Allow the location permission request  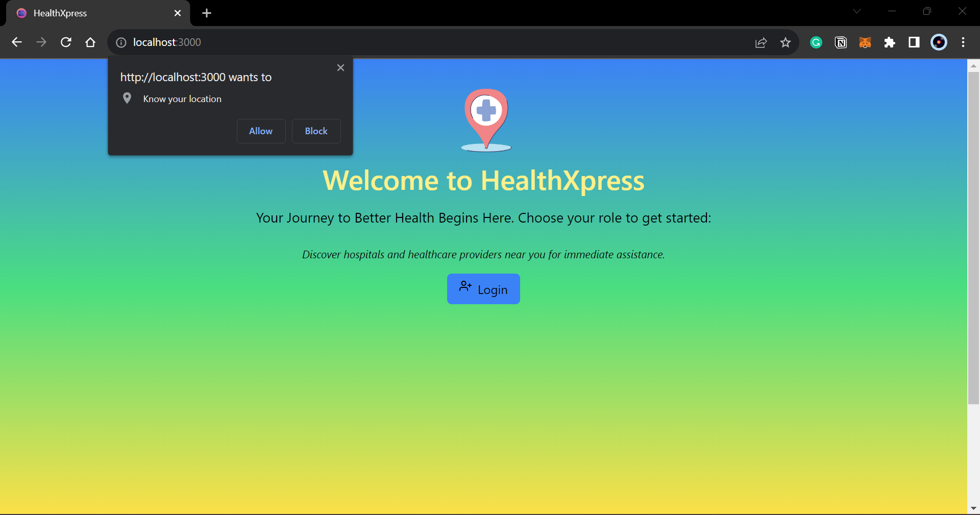click(261, 131)
